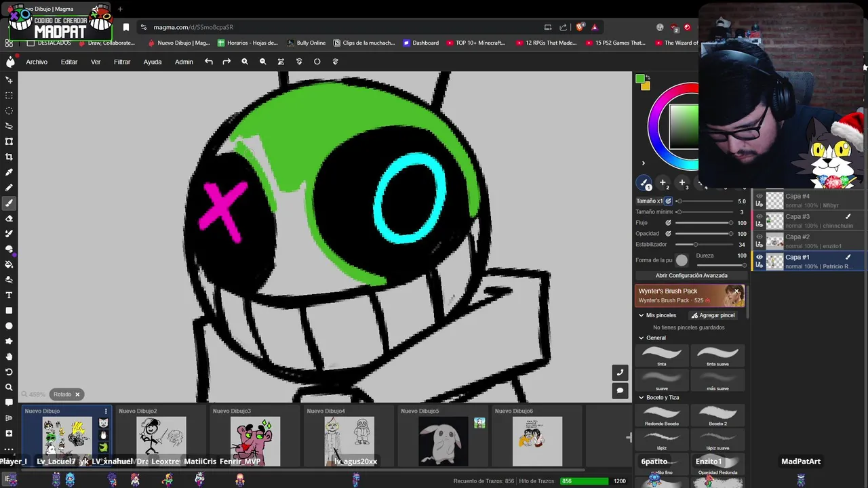Choose the tinta suave brush preset

(717, 356)
